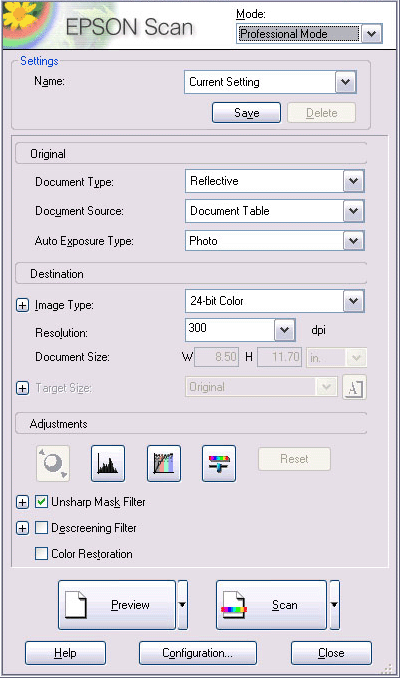Click the Destination section header
The height and width of the screenshot is (678, 400).
click(x=191, y=273)
